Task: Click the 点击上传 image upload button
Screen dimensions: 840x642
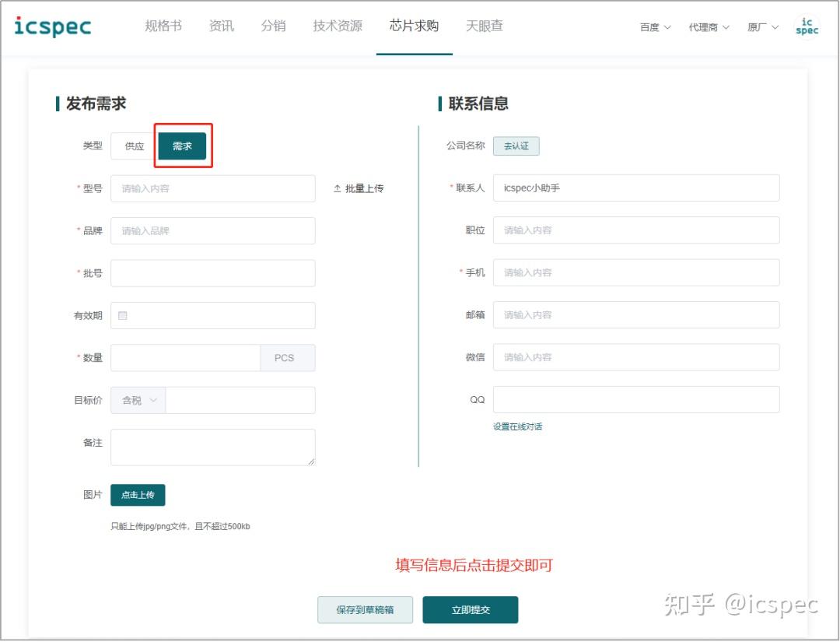Action: (x=138, y=495)
